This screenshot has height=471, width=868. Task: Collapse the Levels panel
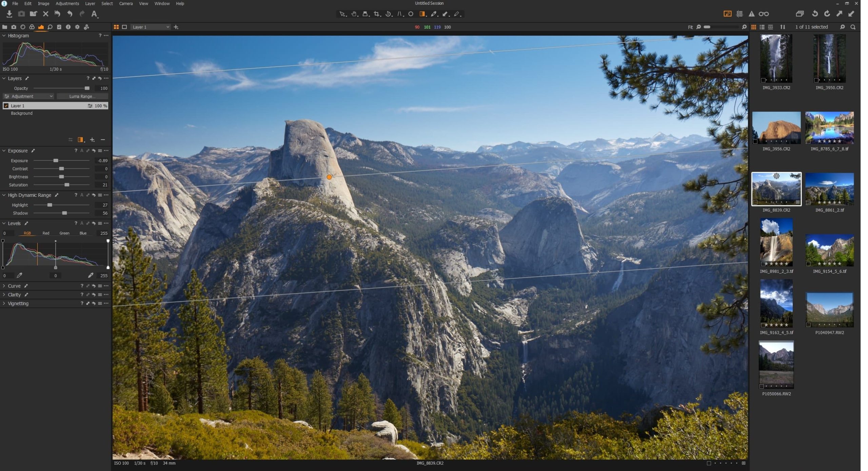[3, 223]
